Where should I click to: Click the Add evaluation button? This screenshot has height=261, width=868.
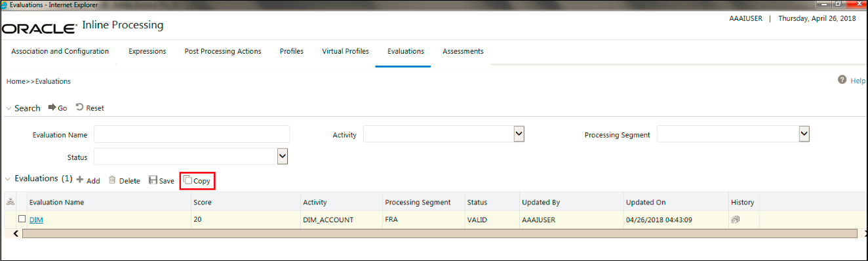tap(88, 180)
